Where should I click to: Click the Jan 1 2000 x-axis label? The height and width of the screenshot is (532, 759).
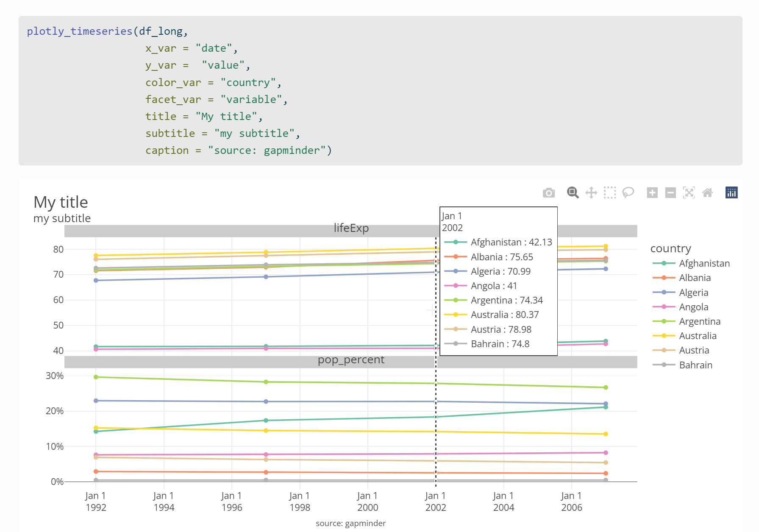pyautogui.click(x=367, y=501)
